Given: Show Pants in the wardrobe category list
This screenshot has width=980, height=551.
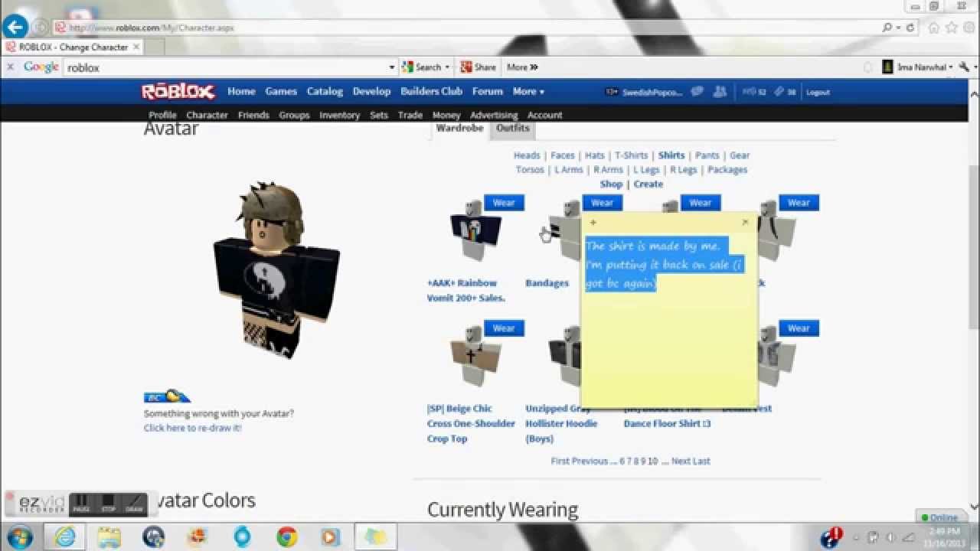Looking at the screenshot, I should point(707,155).
